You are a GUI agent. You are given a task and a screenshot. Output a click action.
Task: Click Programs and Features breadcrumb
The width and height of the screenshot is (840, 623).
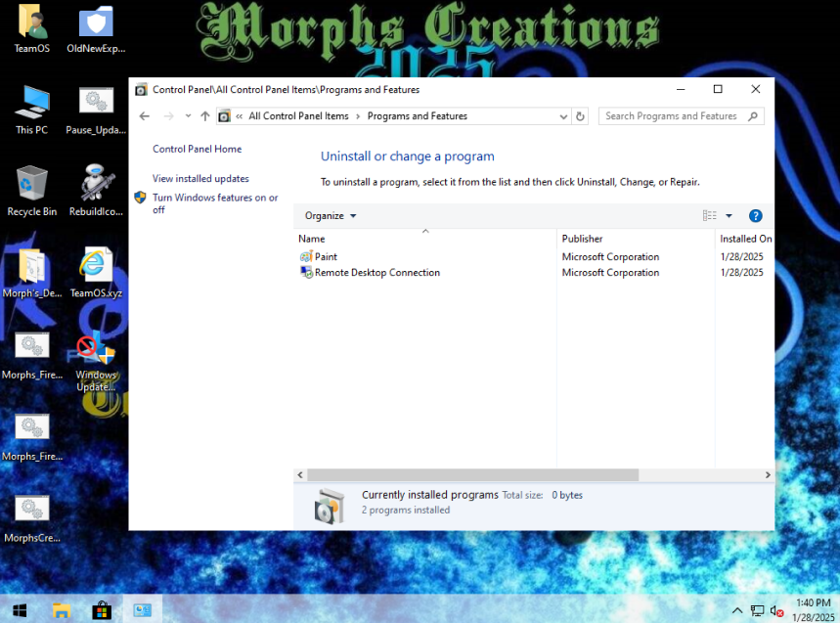(418, 116)
